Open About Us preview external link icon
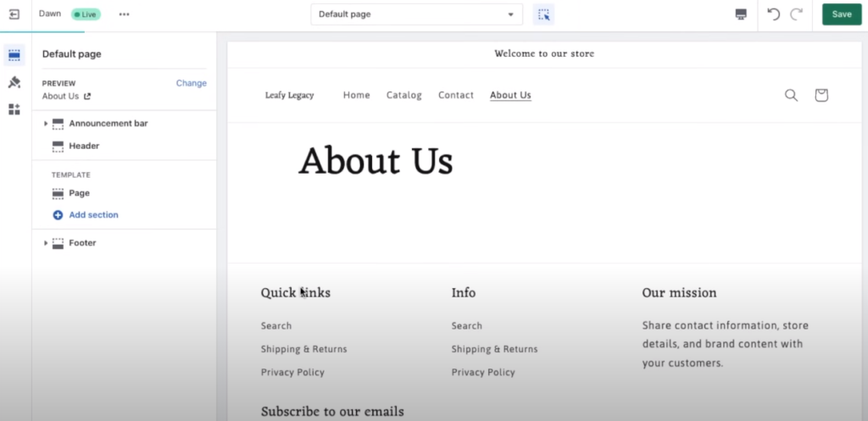868x421 pixels. (87, 97)
